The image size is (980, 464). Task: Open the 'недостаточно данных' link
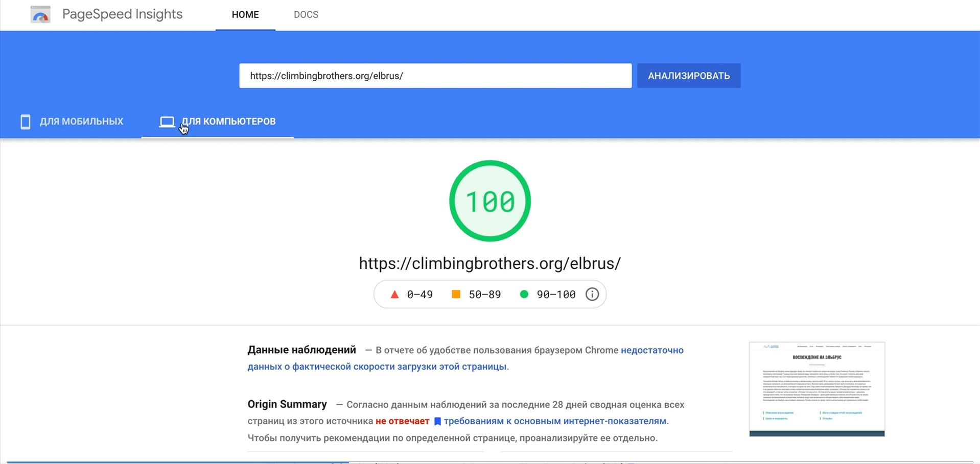click(x=651, y=350)
